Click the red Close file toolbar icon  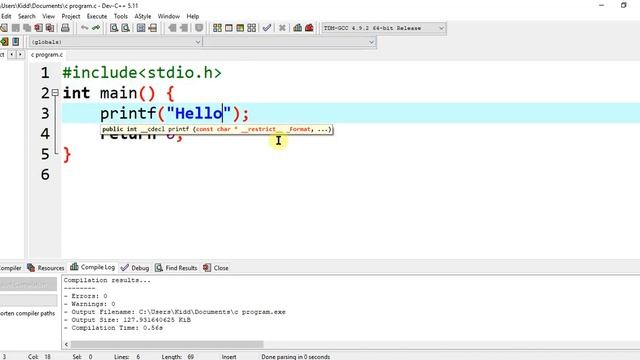38,28
